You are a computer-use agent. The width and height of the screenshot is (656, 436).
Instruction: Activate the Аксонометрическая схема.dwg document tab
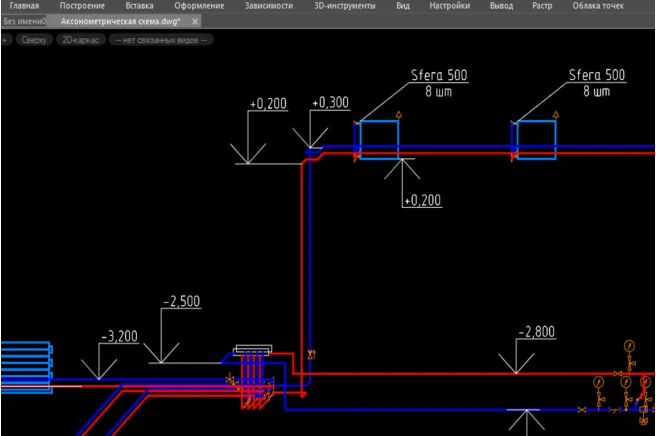click(x=120, y=21)
